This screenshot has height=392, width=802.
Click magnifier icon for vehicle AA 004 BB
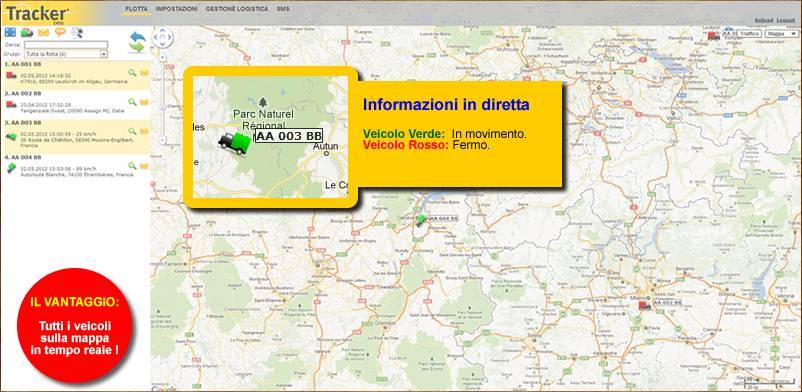pyautogui.click(x=132, y=166)
